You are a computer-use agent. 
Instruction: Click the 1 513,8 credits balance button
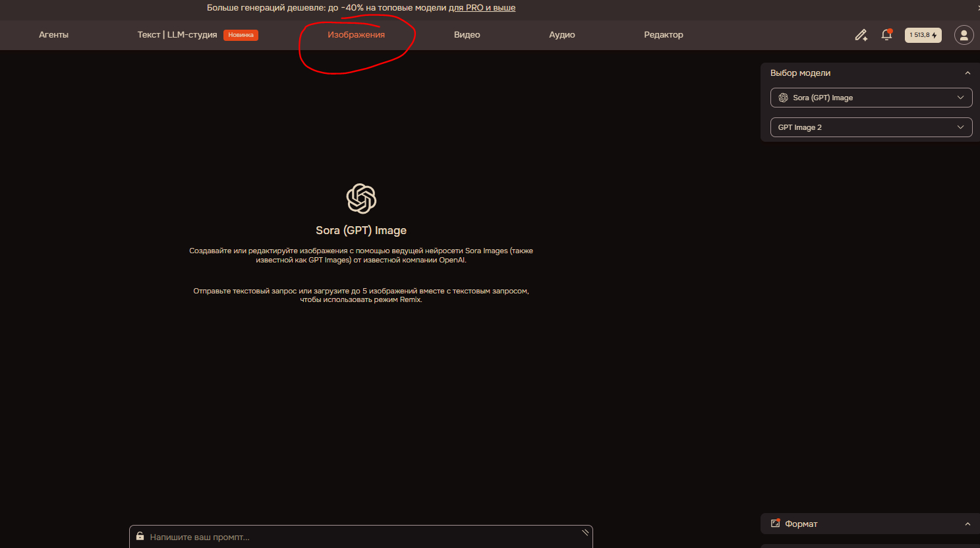923,35
